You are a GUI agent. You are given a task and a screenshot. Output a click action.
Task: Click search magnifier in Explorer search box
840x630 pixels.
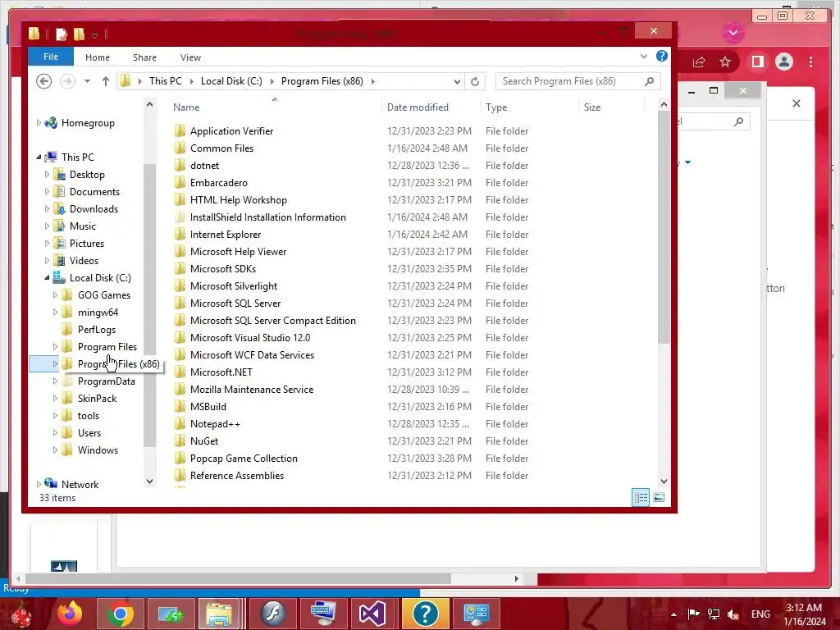pos(650,81)
